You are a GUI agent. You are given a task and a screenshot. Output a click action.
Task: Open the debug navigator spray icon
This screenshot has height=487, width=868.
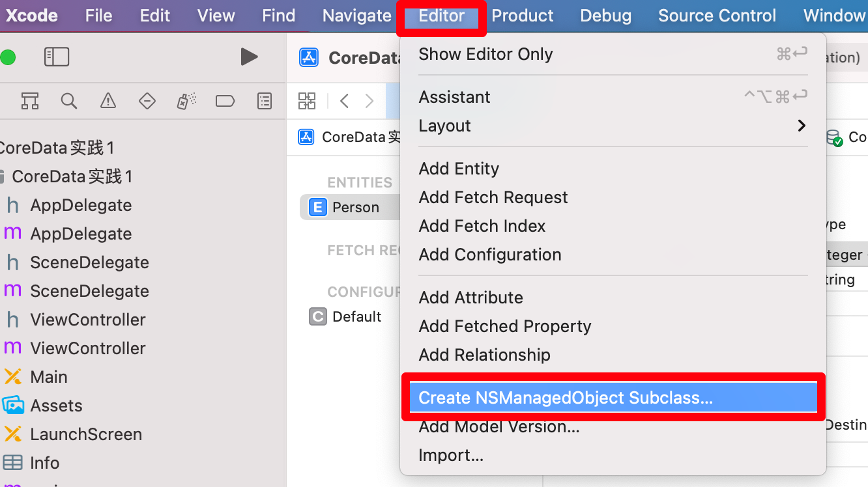pyautogui.click(x=186, y=101)
